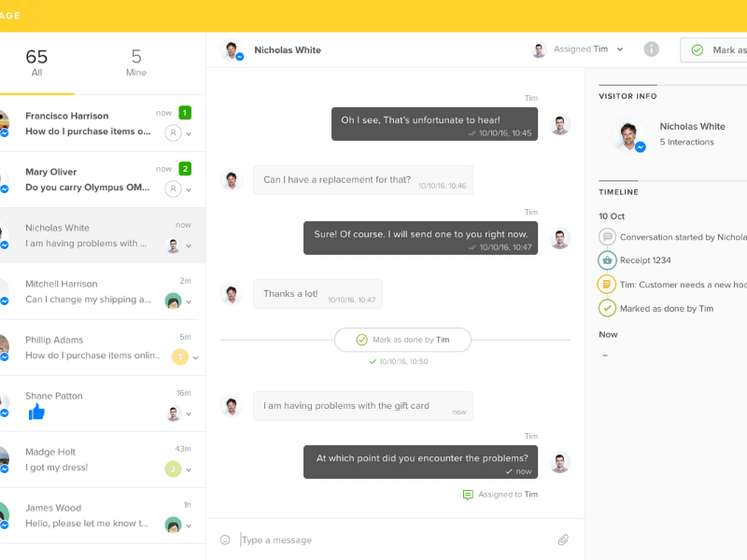Image resolution: width=747 pixels, height=560 pixels.
Task: Click the green 'Marked as done' check icon
Action: coord(607,308)
